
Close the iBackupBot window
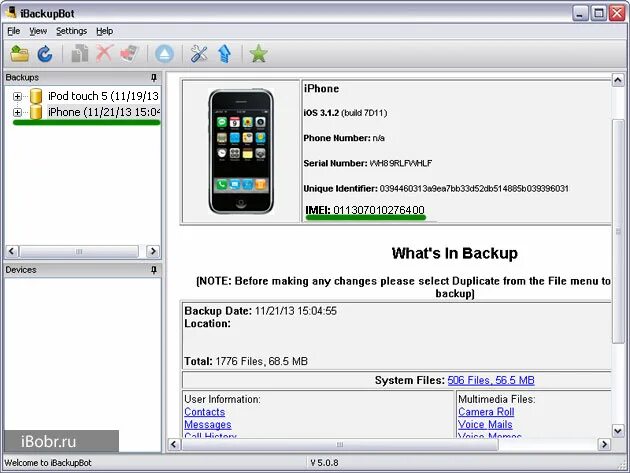coord(617,13)
